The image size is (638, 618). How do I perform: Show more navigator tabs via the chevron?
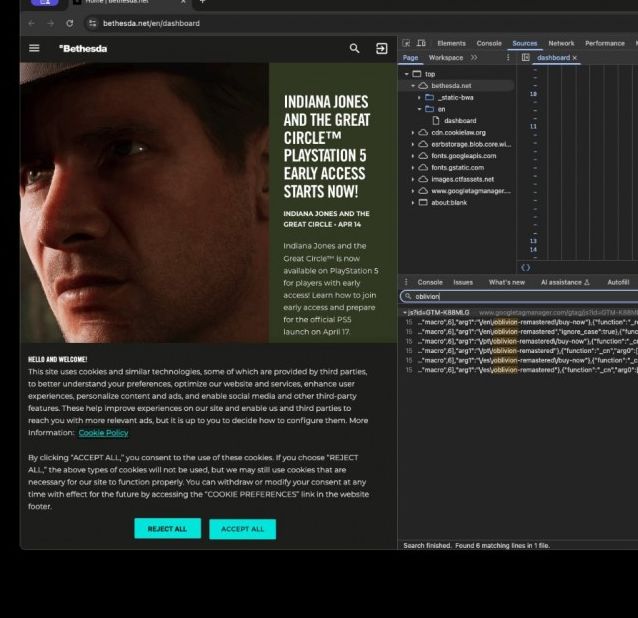tap(474, 58)
